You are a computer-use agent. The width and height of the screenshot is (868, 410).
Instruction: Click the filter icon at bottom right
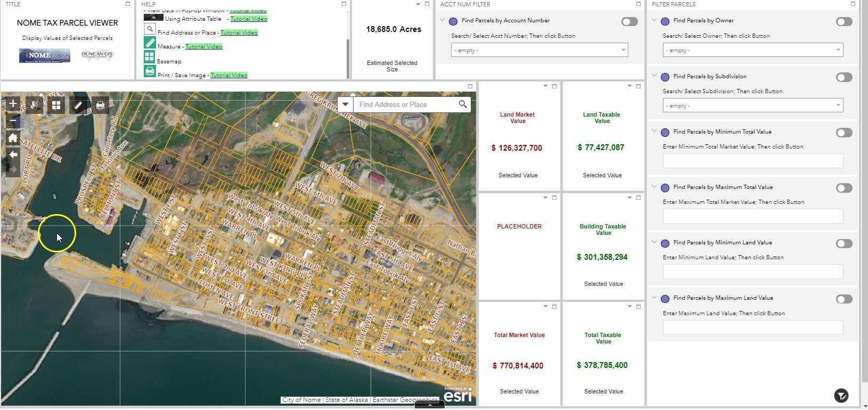841,396
